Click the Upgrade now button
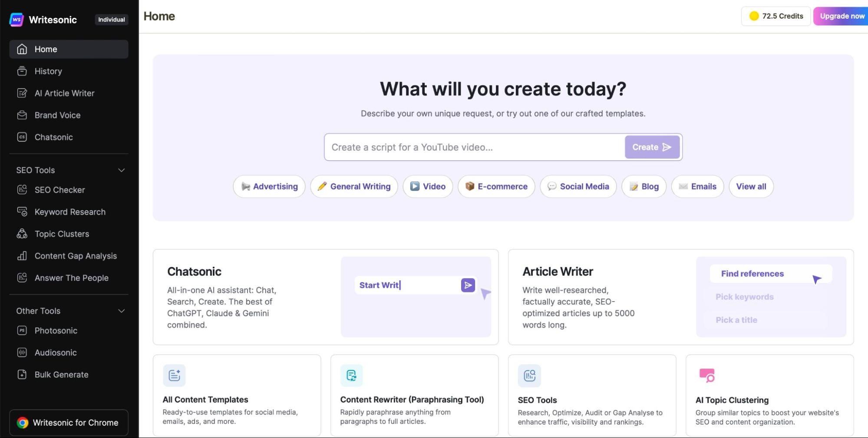Screen dimensions: 868x438 [x=841, y=16]
